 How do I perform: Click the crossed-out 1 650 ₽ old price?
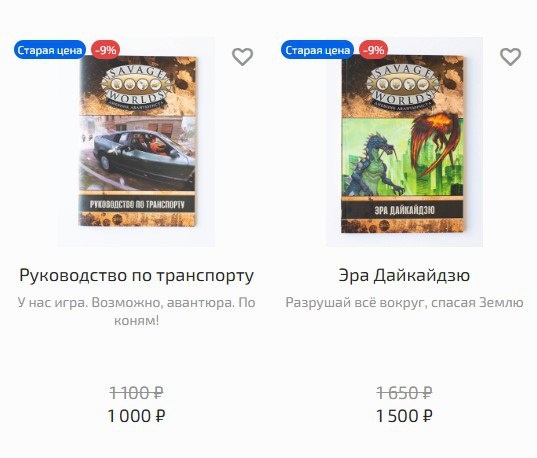(x=404, y=393)
